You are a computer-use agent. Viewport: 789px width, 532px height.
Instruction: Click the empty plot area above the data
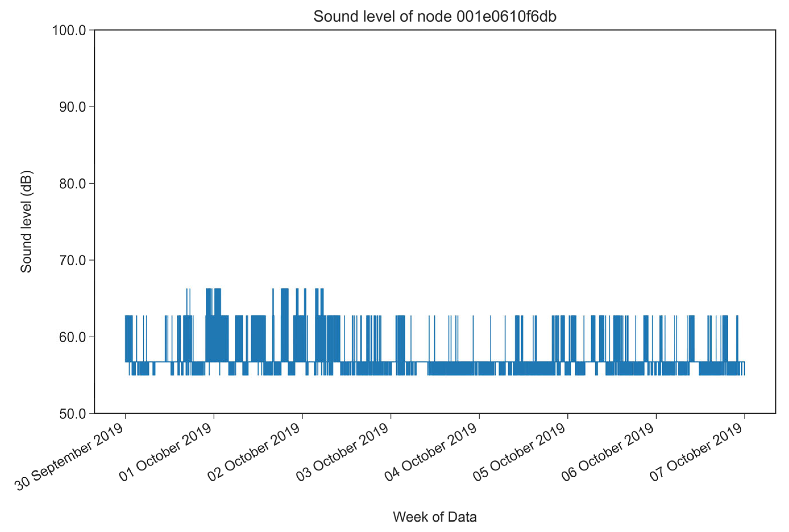435,153
